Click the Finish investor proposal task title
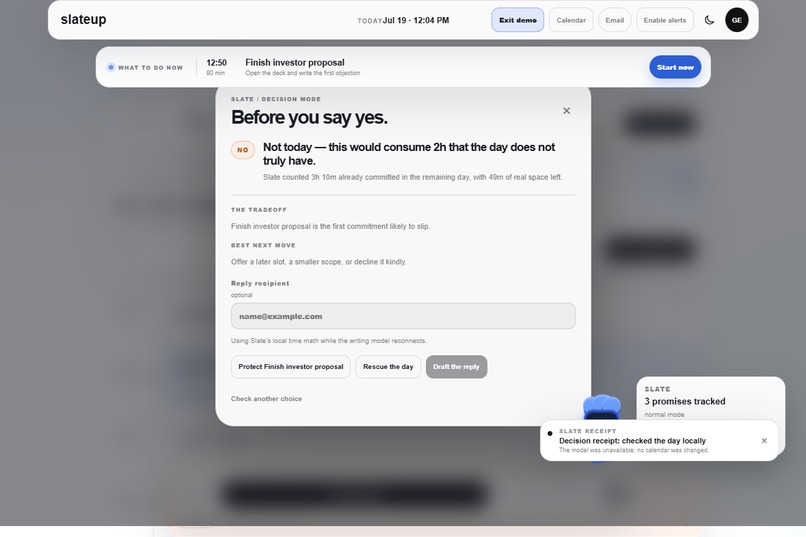The width and height of the screenshot is (806, 537). (295, 62)
